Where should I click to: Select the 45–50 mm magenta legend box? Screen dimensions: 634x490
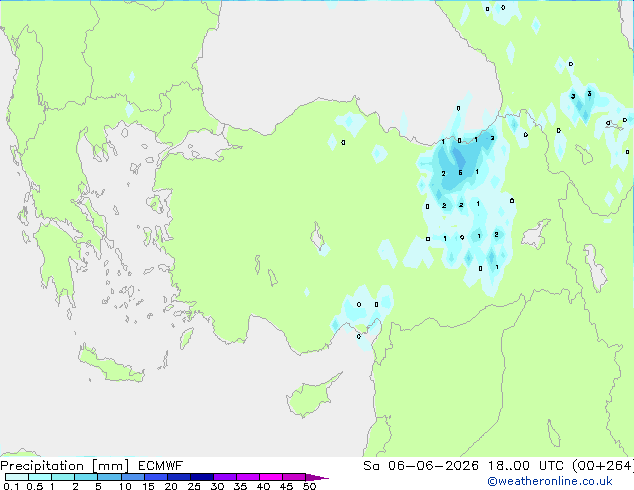(294, 477)
